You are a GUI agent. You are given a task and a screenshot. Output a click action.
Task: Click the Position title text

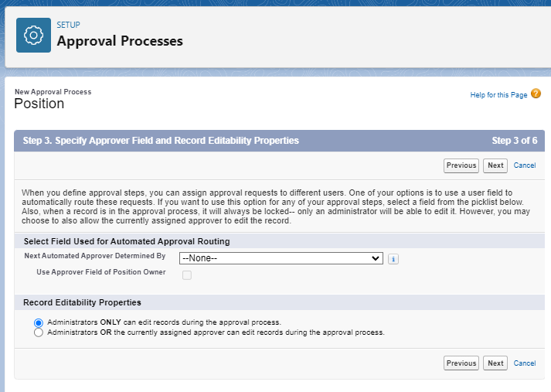[x=39, y=104]
